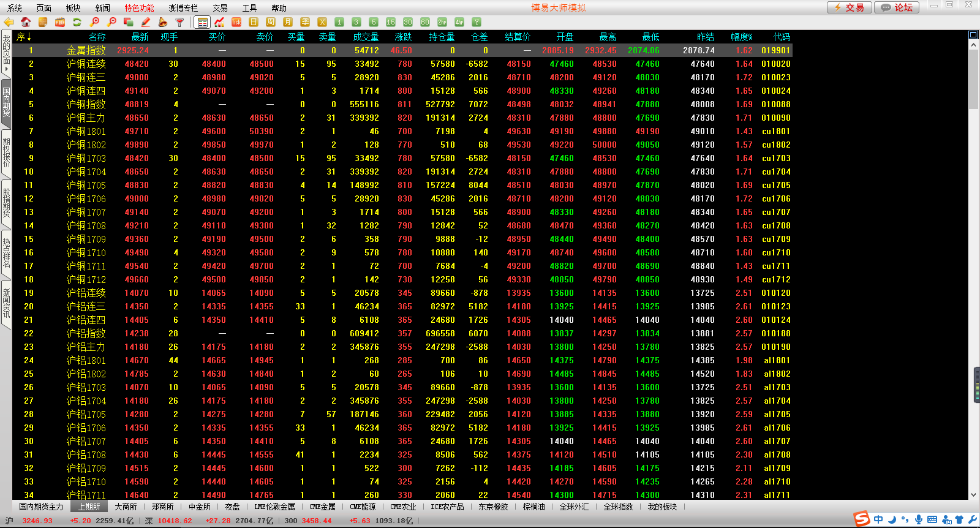Click the yellow back arrow icon
Screen dimensions: 980x528
point(9,22)
